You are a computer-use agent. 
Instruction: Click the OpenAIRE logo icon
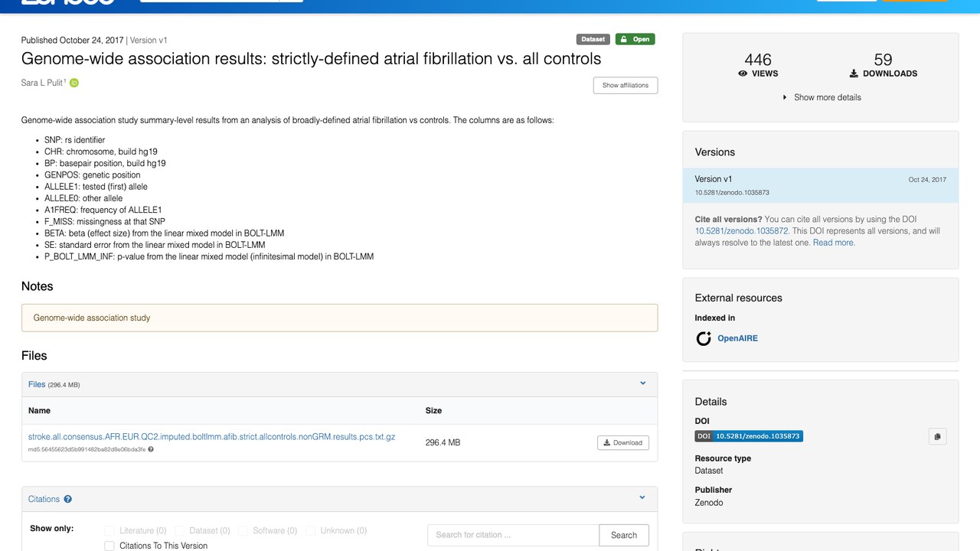click(704, 338)
